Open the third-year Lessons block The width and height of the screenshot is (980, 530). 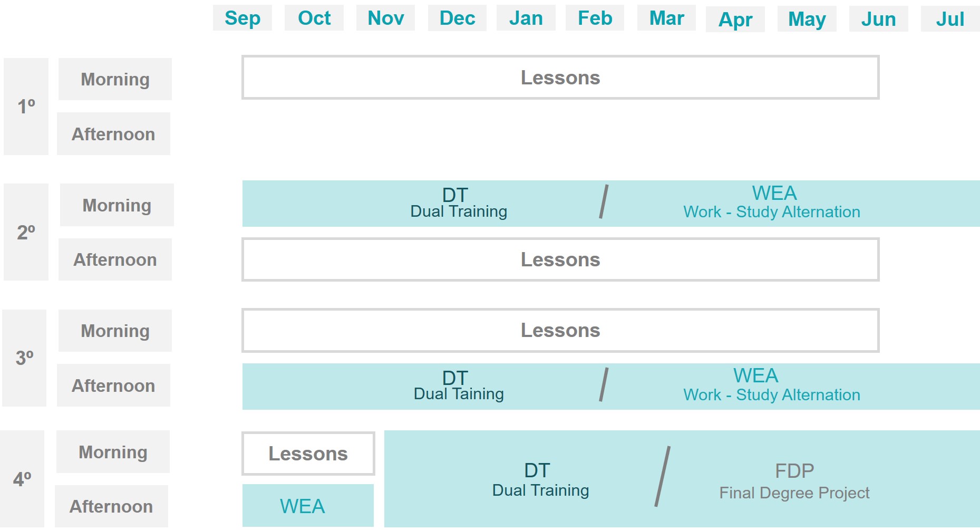[560, 330]
